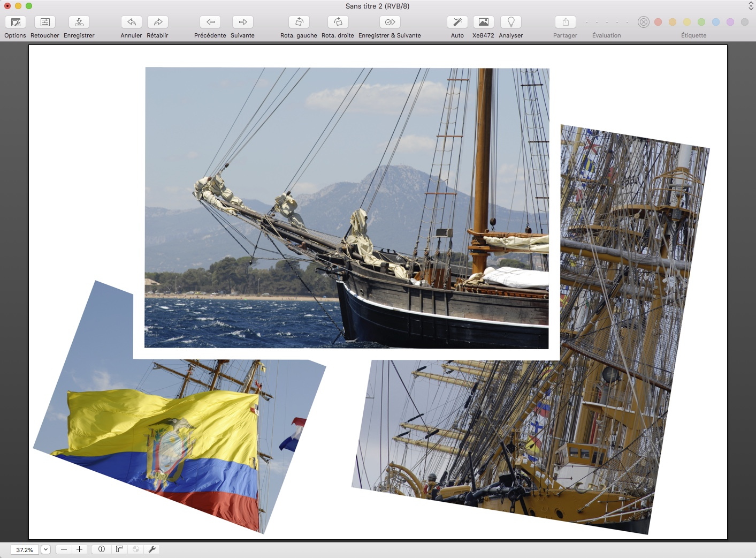756x558 pixels.
Task: Click the Partager share button
Action: (x=566, y=22)
